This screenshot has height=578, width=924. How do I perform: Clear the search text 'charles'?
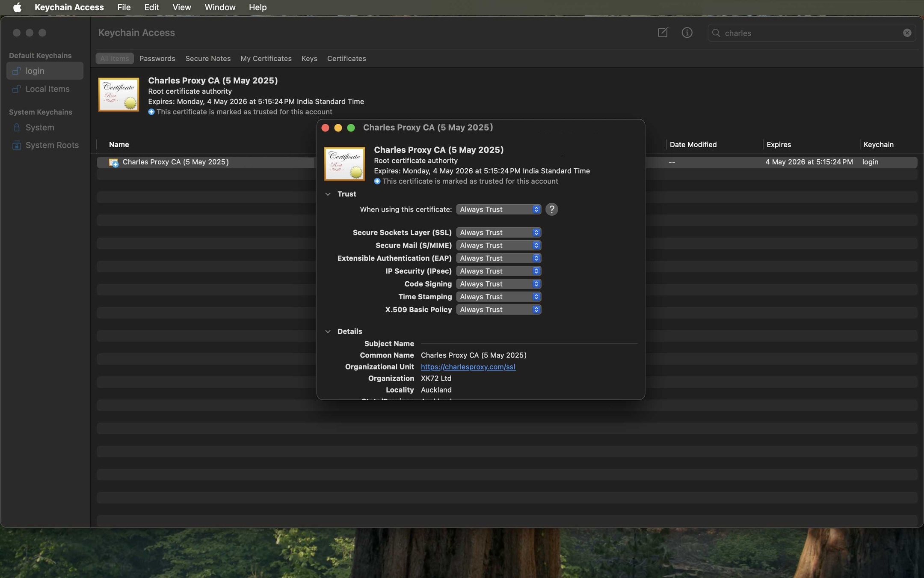pos(907,33)
